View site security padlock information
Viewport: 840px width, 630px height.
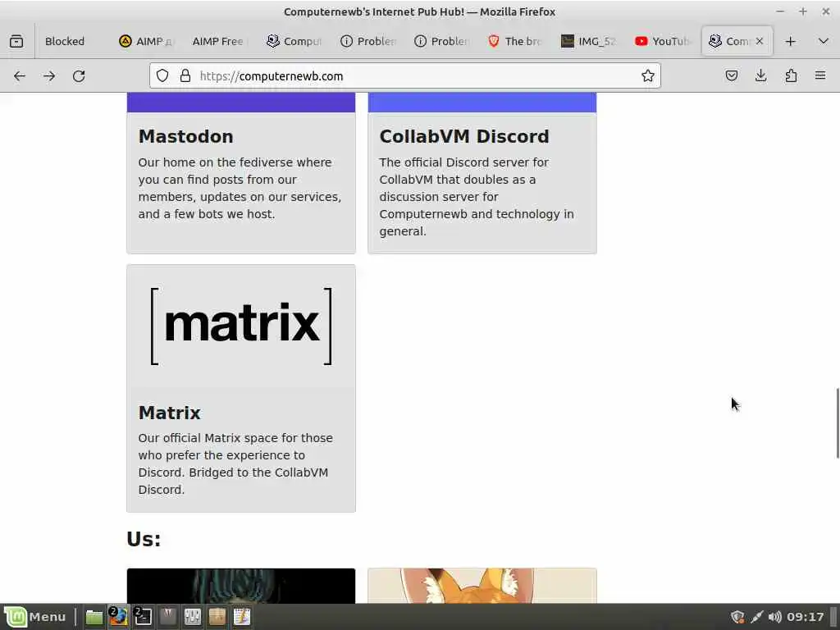[185, 76]
